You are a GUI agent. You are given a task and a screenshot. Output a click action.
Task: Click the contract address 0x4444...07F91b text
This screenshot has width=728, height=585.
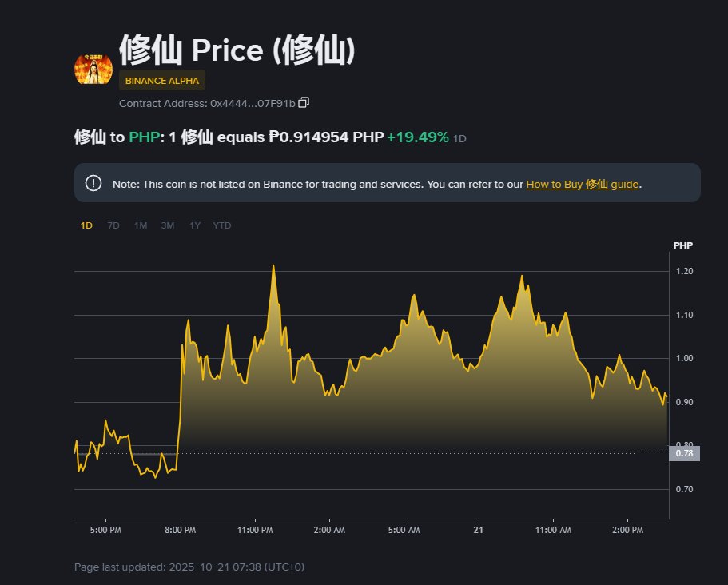pos(253,104)
